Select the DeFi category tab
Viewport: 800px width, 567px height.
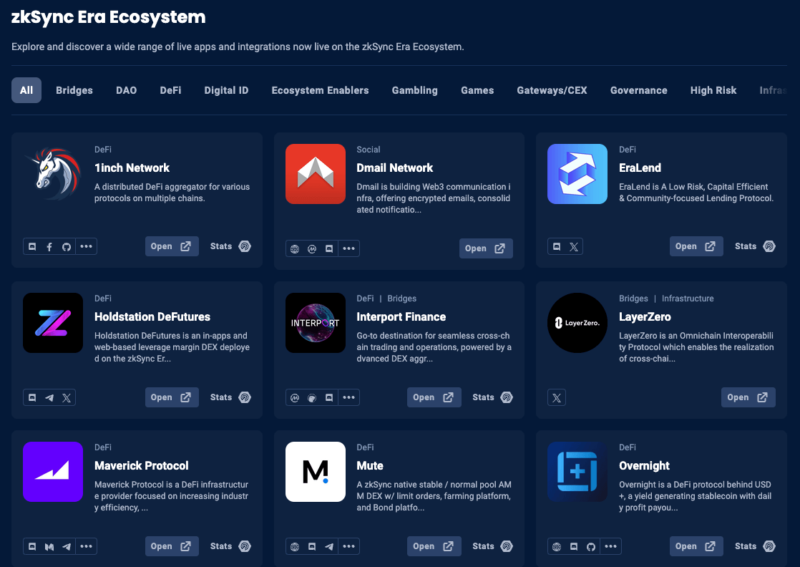click(171, 90)
